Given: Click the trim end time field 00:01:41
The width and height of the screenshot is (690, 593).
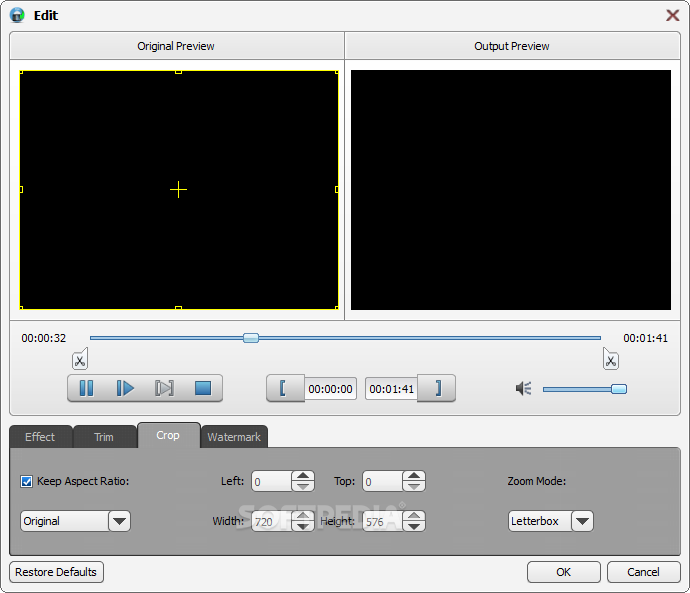Looking at the screenshot, I should 392,389.
